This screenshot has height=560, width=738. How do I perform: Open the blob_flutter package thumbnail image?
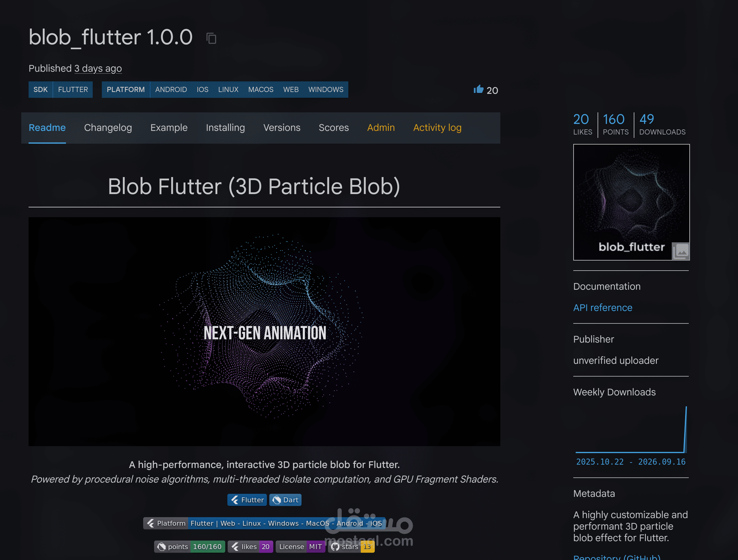coord(631,202)
